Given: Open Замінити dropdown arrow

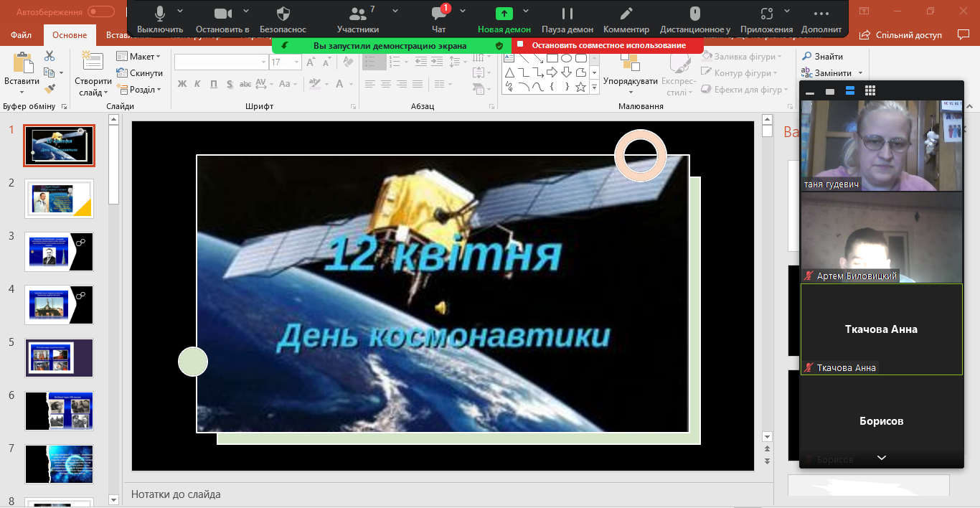Looking at the screenshot, I should pyautogui.click(x=860, y=73).
